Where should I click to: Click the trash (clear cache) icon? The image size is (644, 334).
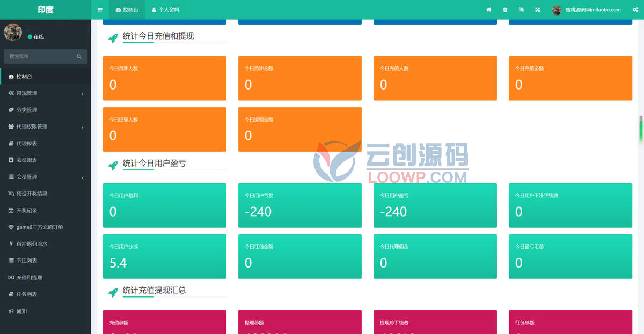(x=505, y=10)
